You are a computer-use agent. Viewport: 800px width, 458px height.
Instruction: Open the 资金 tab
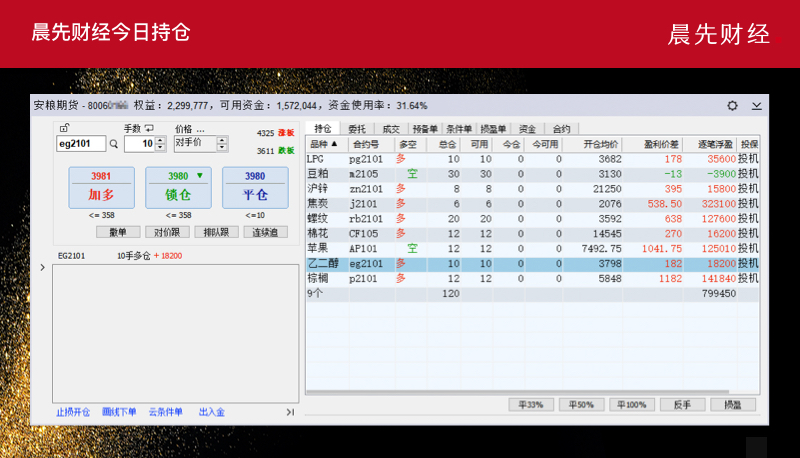coord(527,129)
